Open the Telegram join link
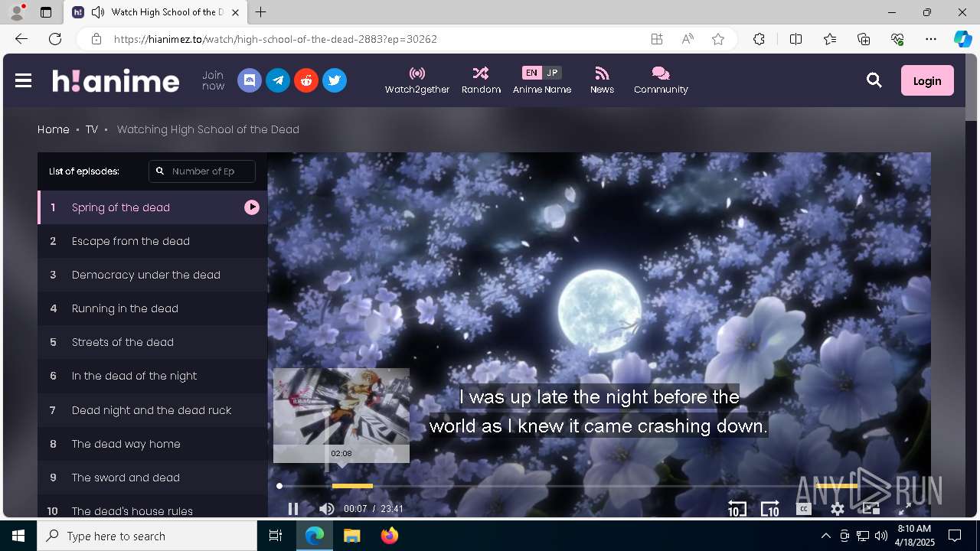This screenshot has width=980, height=551. [278, 80]
